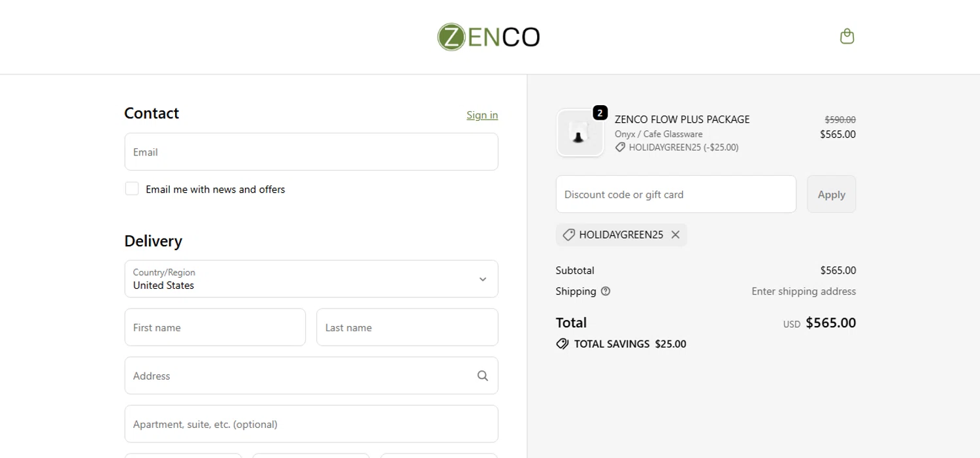The height and width of the screenshot is (458, 980).
Task: Click the Apply discount button
Action: [x=831, y=194]
